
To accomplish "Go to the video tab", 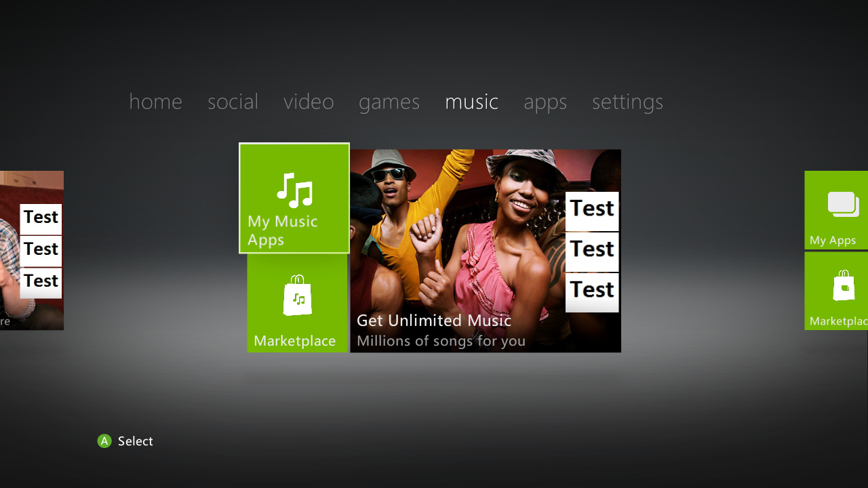I will click(x=309, y=102).
